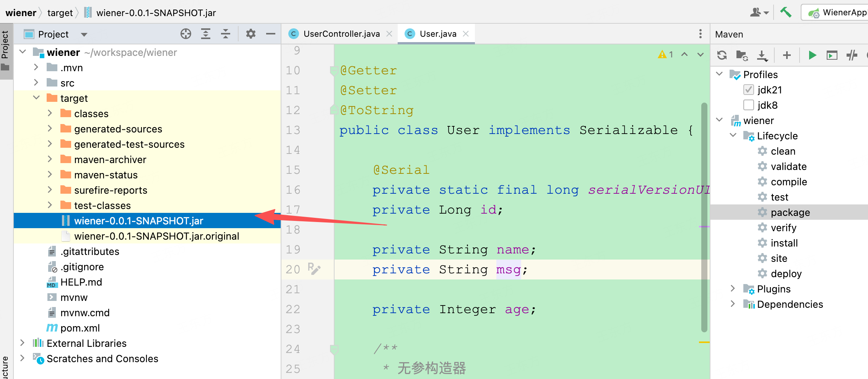This screenshot has width=868, height=379.
Task: Open WienerApp run configuration selector
Action: click(x=835, y=12)
